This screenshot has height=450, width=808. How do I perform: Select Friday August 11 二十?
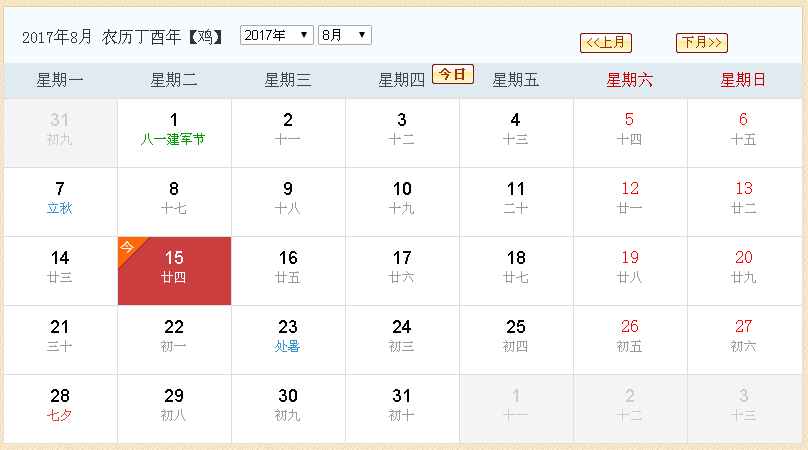[x=516, y=202]
